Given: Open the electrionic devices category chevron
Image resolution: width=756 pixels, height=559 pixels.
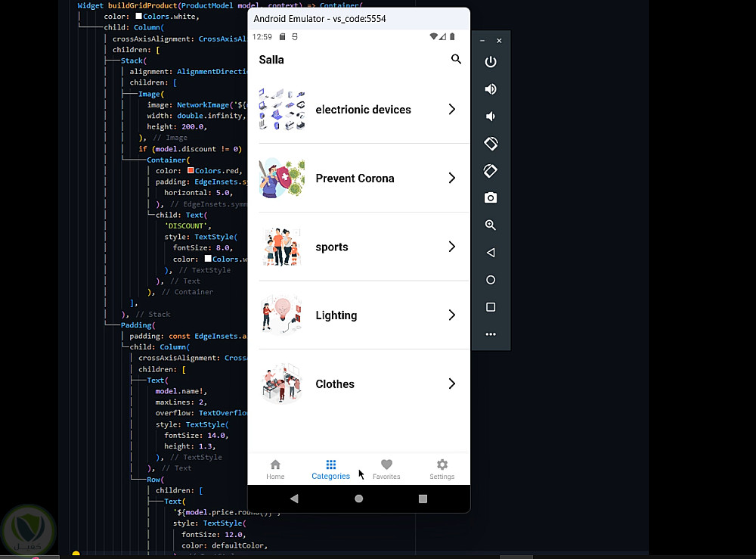Looking at the screenshot, I should (x=452, y=110).
